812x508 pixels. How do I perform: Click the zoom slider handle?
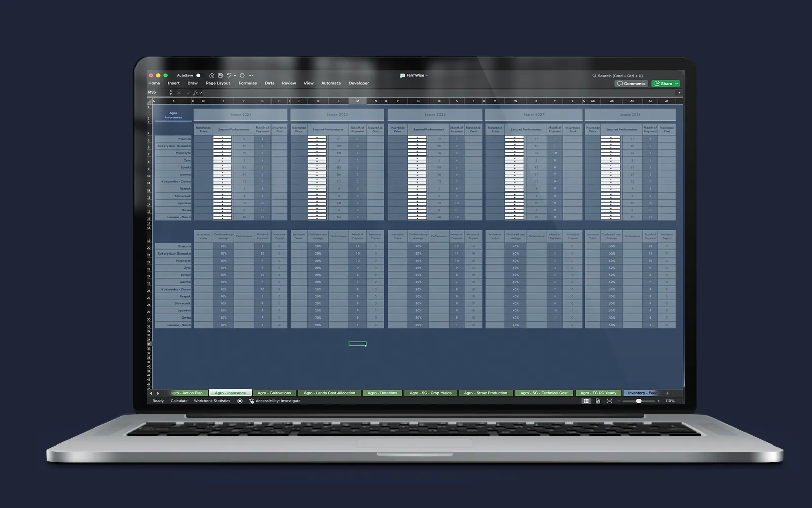(639, 401)
